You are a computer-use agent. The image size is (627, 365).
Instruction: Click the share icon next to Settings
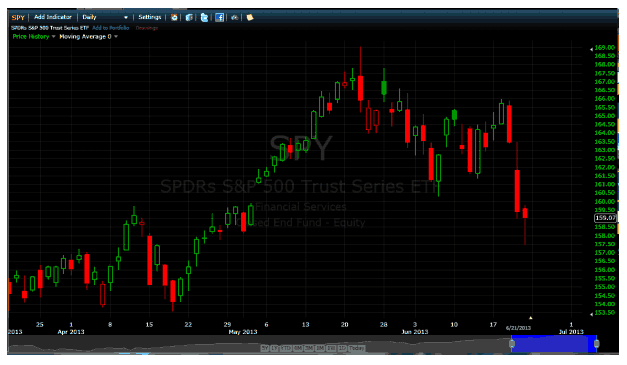[x=189, y=17]
